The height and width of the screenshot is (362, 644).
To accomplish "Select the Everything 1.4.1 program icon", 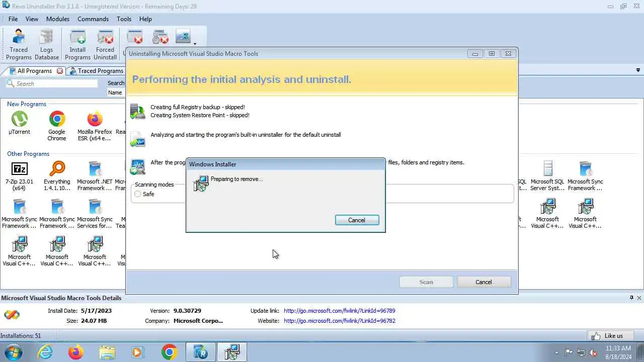I will coord(57,176).
